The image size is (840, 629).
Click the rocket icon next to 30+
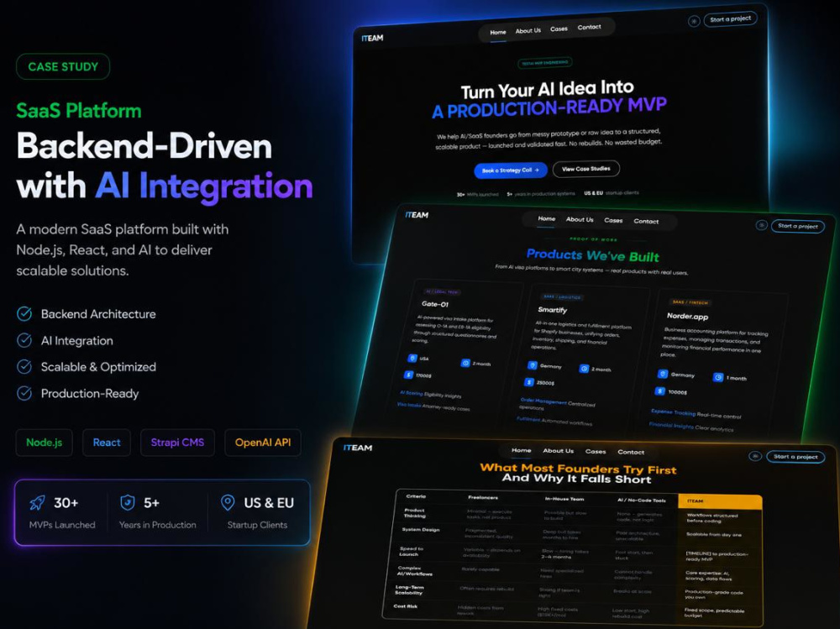[x=38, y=502]
